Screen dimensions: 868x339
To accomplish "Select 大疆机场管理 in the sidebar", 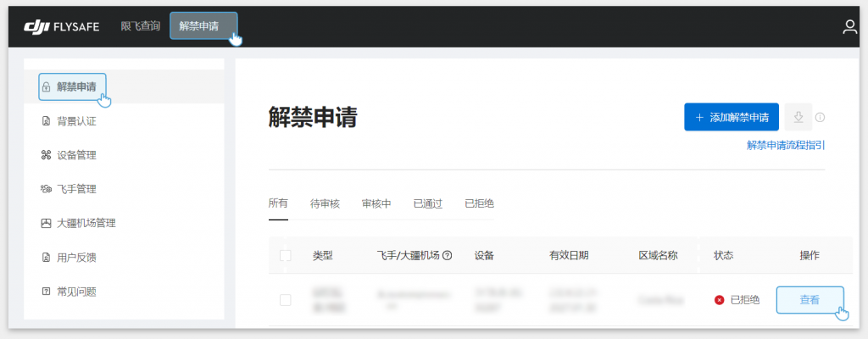I will (86, 223).
